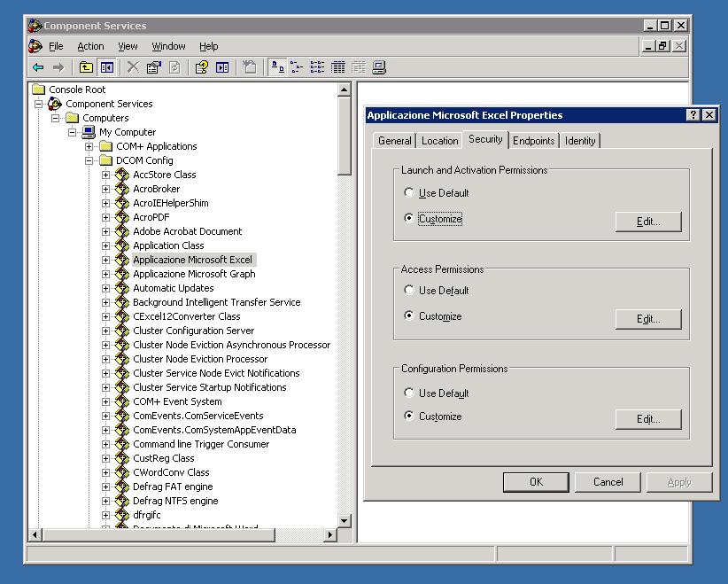Click the Automatic Updates component icon

coord(122,288)
